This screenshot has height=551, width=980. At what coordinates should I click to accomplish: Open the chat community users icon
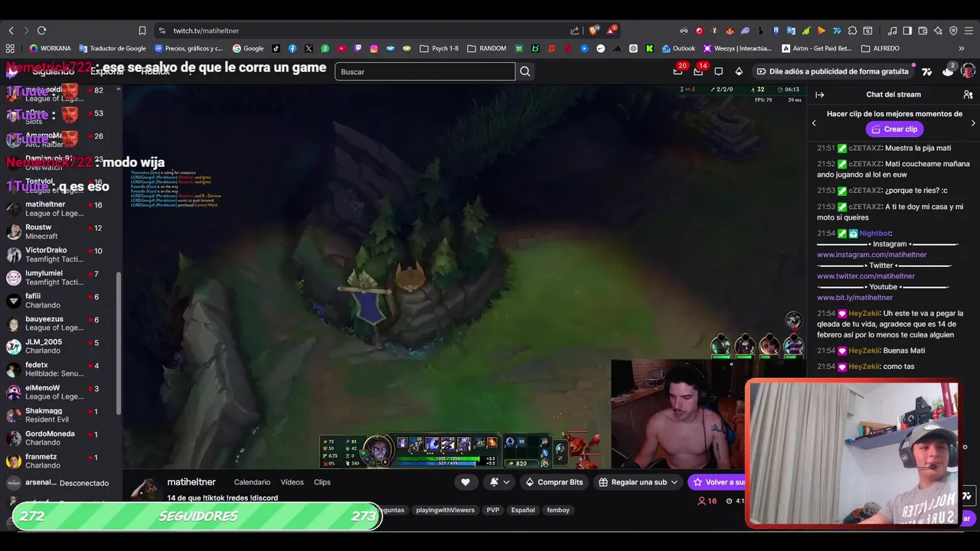[x=968, y=95]
